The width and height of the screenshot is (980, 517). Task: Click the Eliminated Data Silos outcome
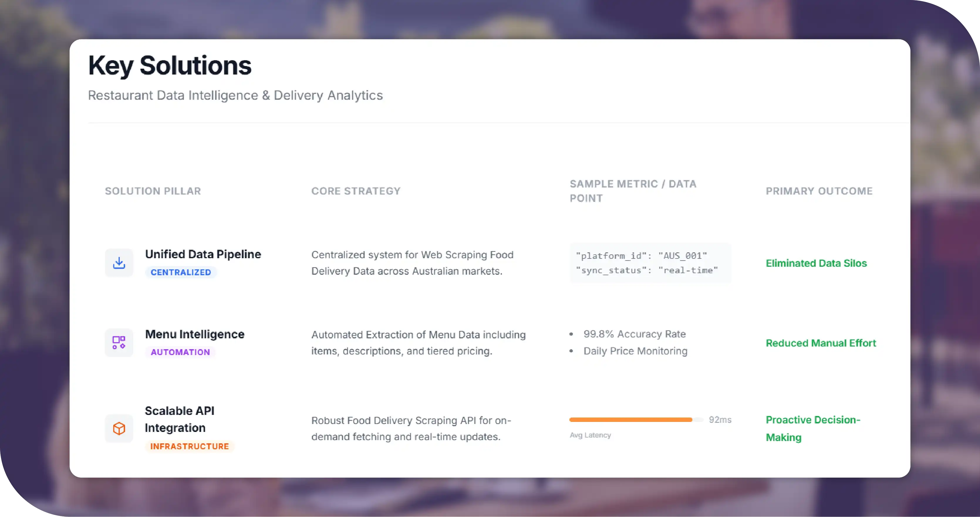pyautogui.click(x=816, y=263)
